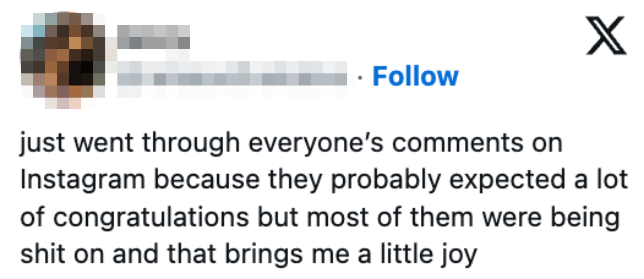
Task: Select the word "everyone's" in the post
Action: 316,143
